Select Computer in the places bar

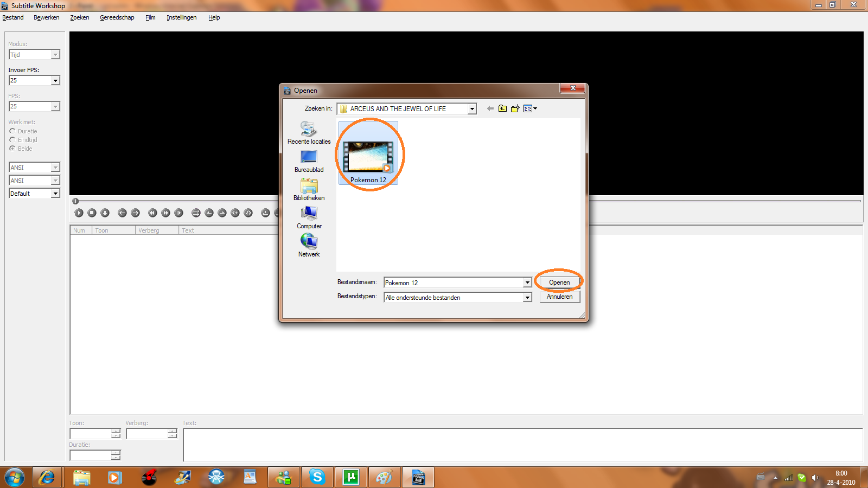coord(309,217)
